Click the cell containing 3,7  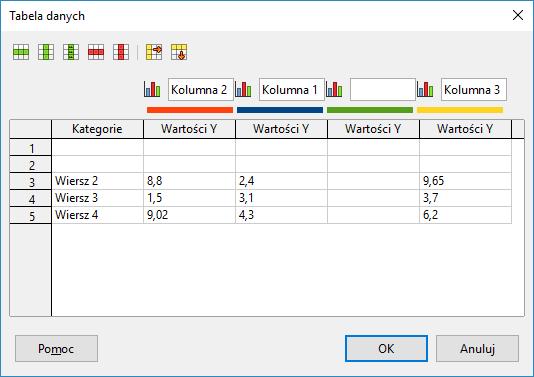tap(465, 198)
